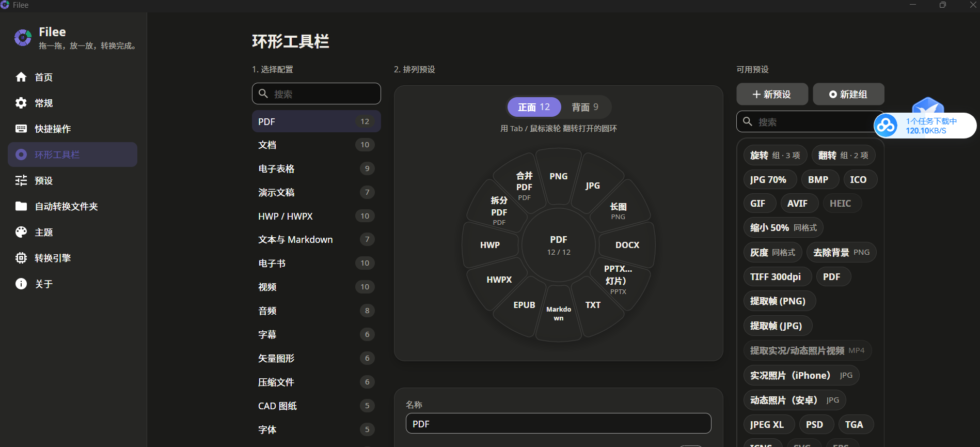
Task: Select the DOCX slice on the ring
Action: 627,245
